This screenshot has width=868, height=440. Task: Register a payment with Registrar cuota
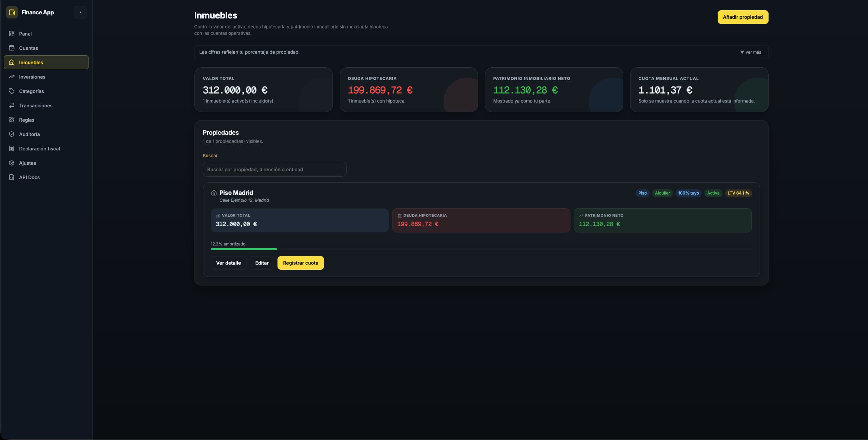coord(300,263)
